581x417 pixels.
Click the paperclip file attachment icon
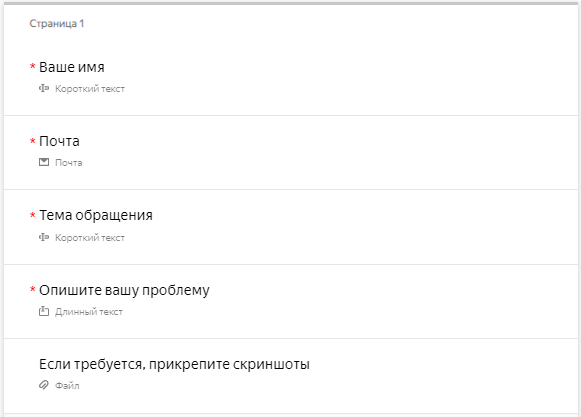(x=44, y=385)
